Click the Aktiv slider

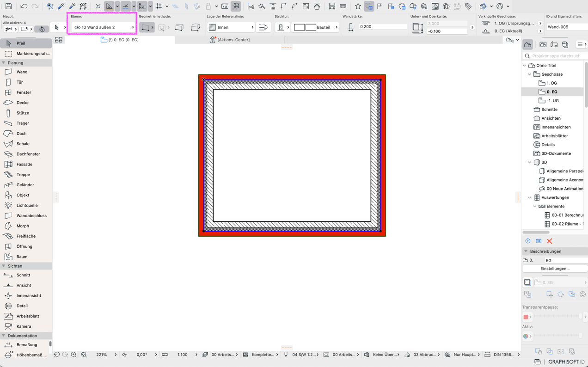point(558,336)
